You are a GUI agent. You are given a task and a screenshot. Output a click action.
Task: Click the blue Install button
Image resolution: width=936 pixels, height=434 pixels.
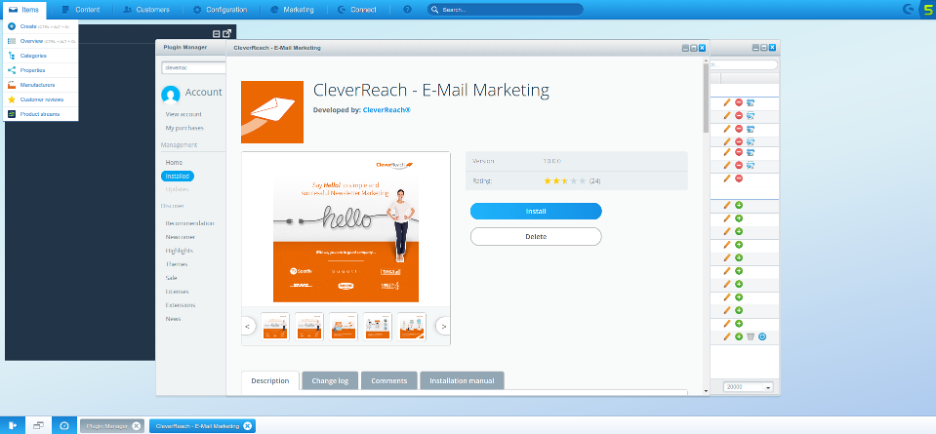[536, 211]
